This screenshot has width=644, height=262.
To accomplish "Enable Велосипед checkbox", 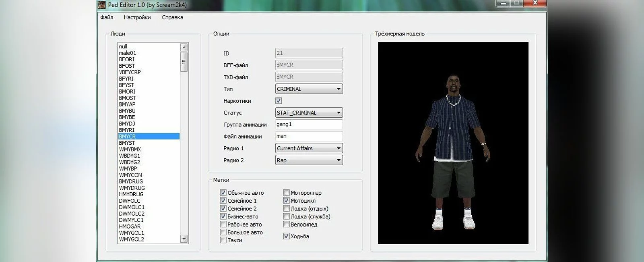I will tap(286, 225).
